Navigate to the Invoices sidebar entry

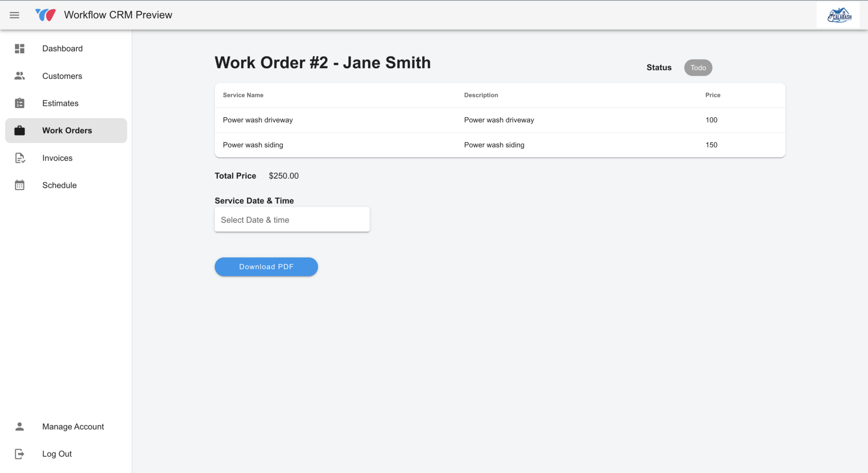(57, 158)
